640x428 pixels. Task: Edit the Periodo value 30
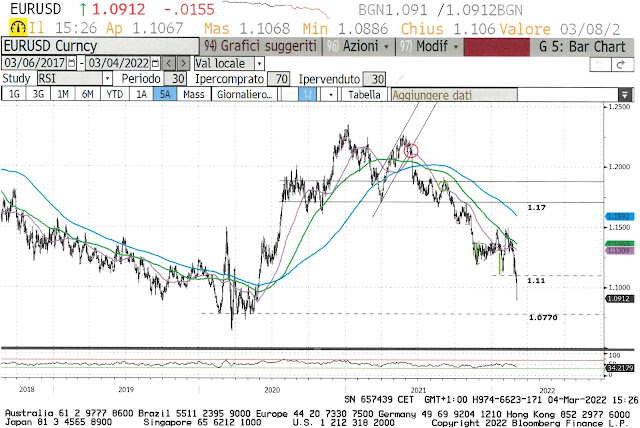click(x=177, y=78)
